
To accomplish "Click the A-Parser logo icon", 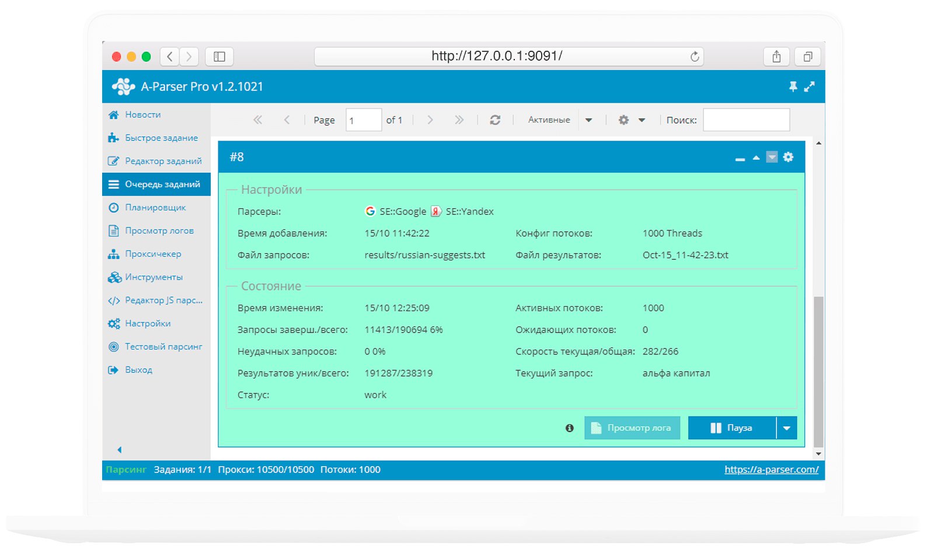I will pos(123,87).
